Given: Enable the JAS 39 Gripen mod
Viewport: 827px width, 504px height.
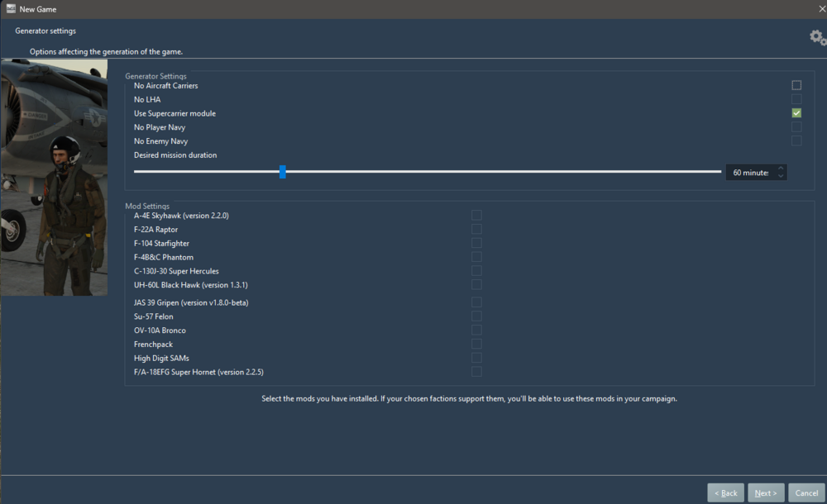Looking at the screenshot, I should coord(476,302).
